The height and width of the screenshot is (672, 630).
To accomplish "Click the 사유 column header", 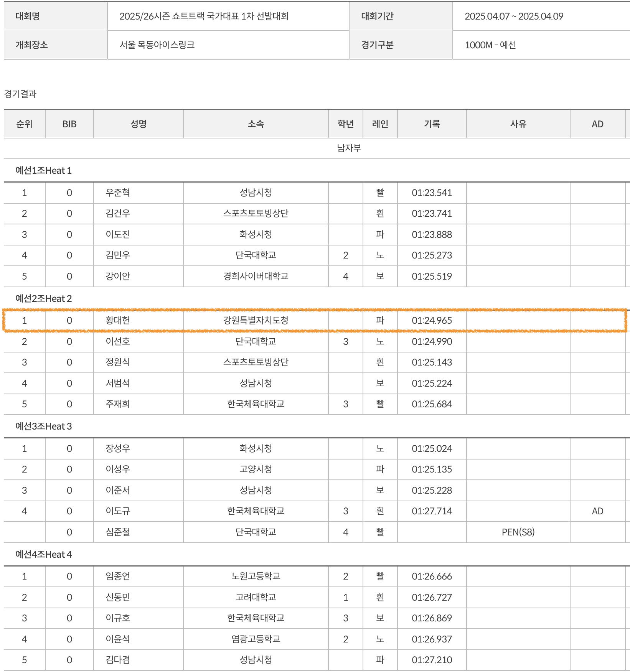I will point(518,124).
